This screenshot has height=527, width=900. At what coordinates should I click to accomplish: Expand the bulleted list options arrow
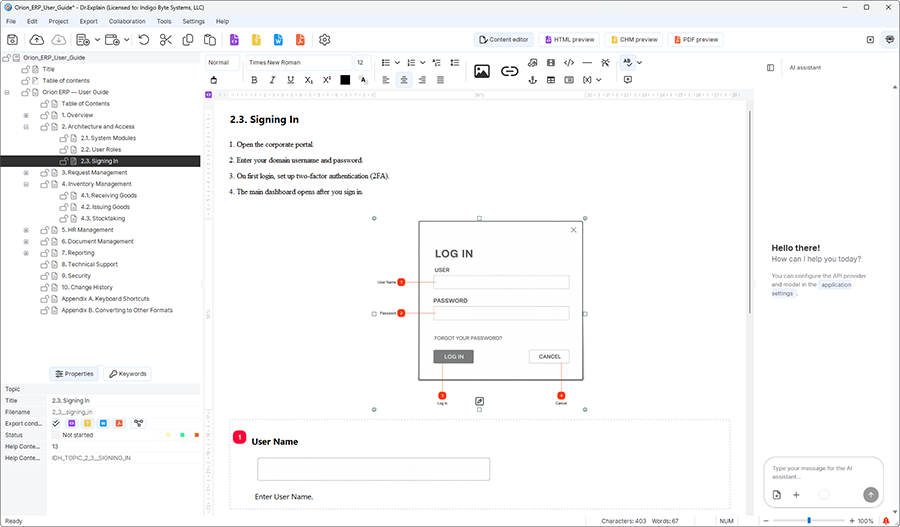(397, 63)
